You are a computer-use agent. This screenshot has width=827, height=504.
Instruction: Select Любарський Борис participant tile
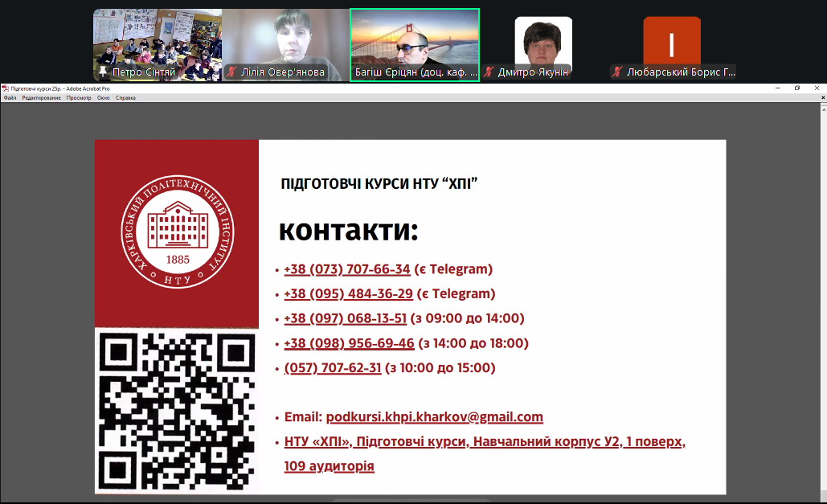pos(672,45)
